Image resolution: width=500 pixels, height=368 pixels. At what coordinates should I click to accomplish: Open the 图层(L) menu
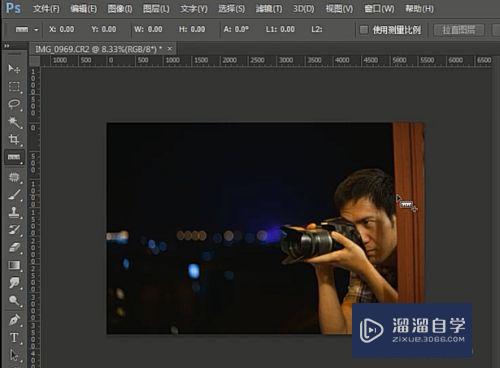coord(156,9)
